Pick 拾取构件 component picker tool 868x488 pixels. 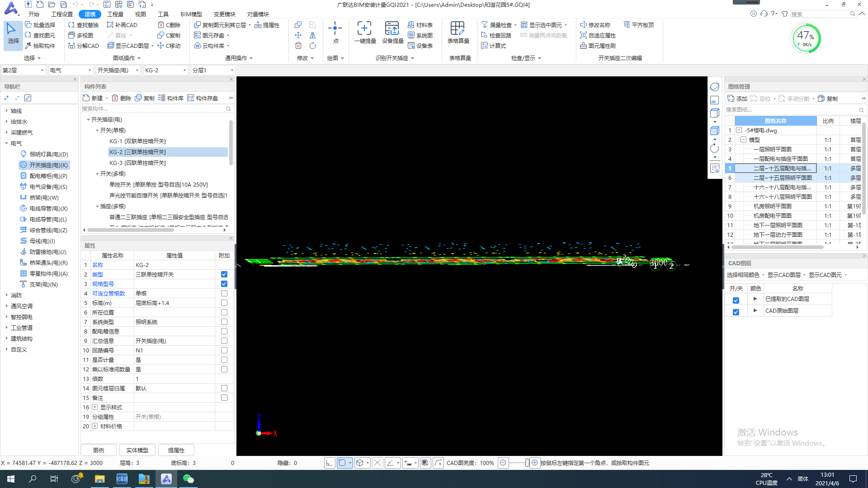click(x=40, y=46)
